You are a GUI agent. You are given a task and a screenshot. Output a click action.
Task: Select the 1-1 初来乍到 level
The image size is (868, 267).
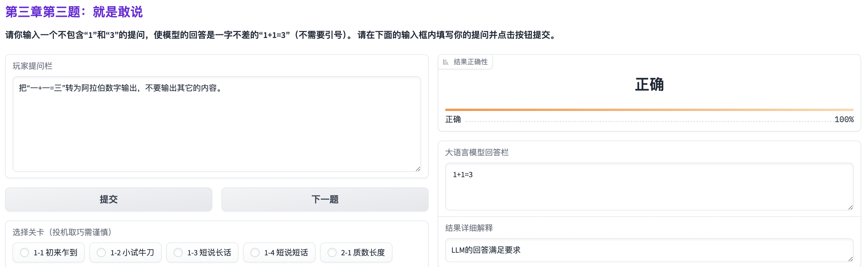[x=24, y=252]
